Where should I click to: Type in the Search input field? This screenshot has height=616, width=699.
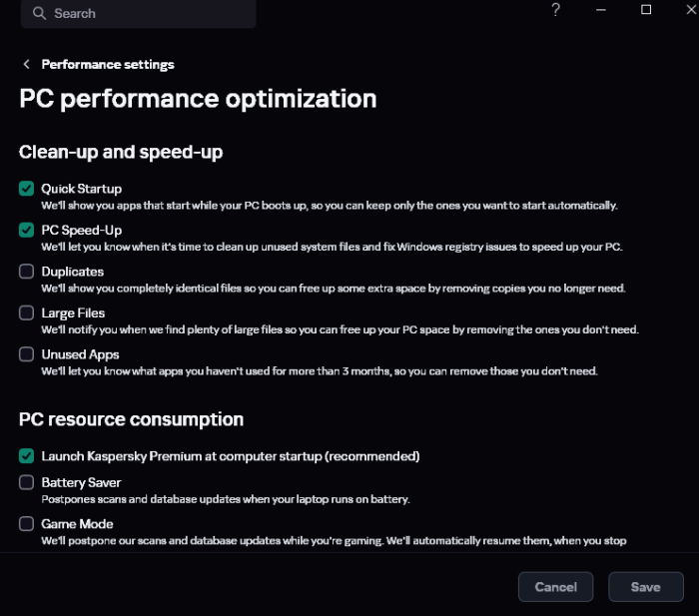point(150,14)
